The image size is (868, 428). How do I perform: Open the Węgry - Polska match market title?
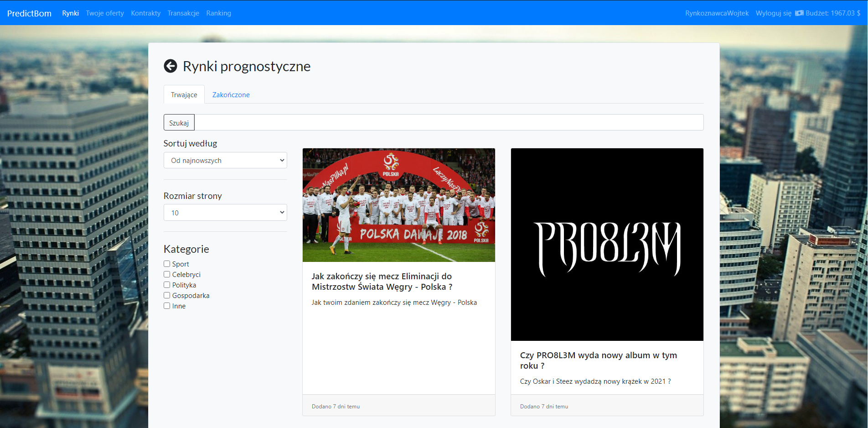(x=382, y=282)
